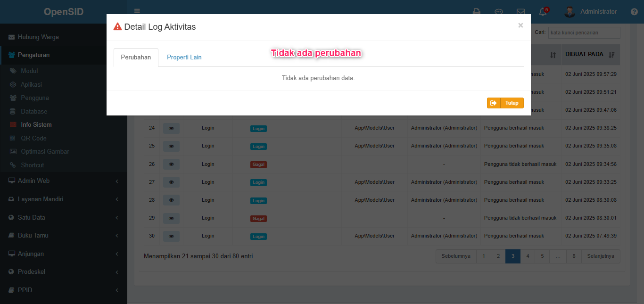
Task: Go to pagination page 5
Action: pos(542,256)
